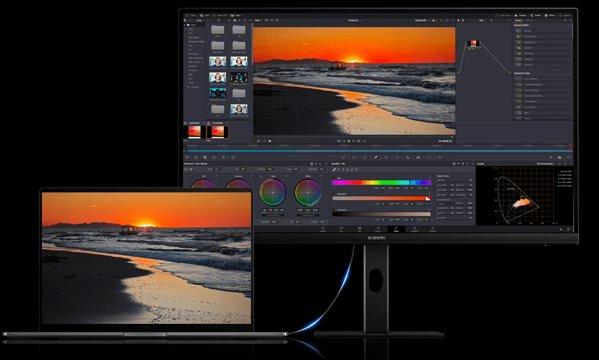This screenshot has height=360, width=599.
Task: Jump to last frame of clip
Action: pos(358,141)
